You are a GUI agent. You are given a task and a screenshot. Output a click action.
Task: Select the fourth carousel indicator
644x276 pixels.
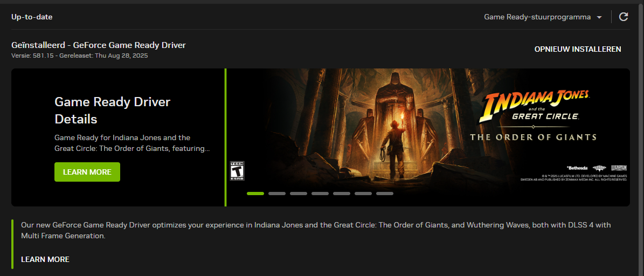click(320, 194)
